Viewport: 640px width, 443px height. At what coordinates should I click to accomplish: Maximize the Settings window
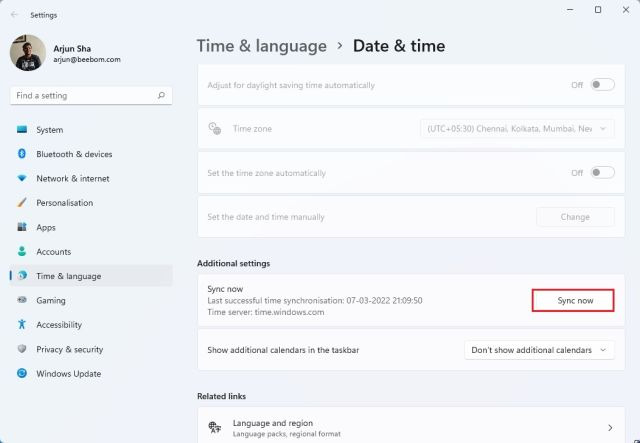598,10
